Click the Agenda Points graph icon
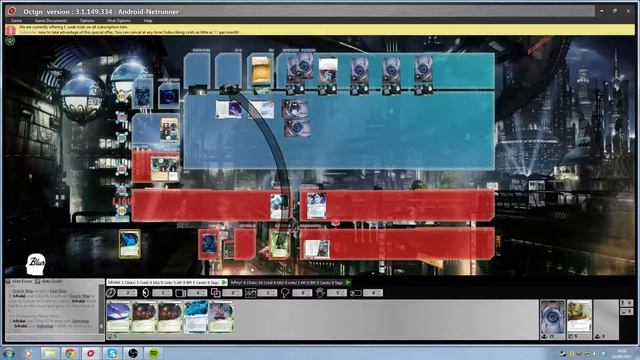The height and width of the screenshot is (360, 640). [250, 293]
